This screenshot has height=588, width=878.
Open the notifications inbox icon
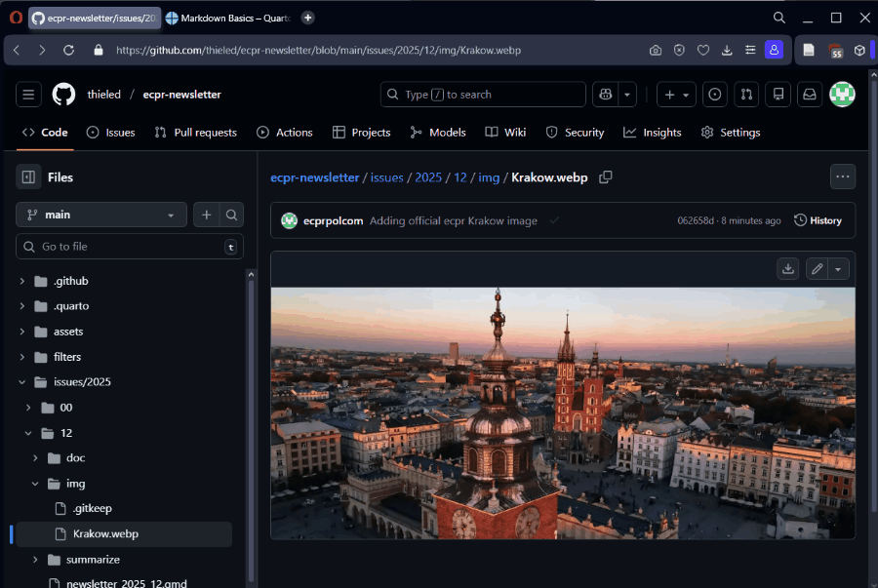(x=809, y=95)
